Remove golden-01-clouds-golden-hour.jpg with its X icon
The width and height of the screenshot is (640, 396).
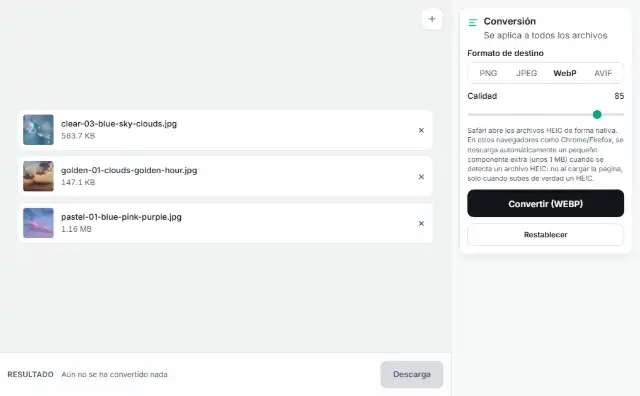pos(421,177)
